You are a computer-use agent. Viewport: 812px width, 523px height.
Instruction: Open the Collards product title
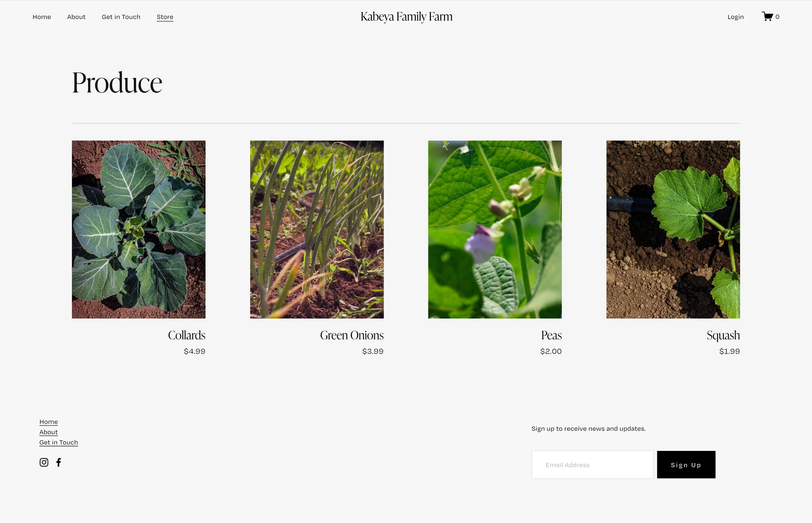pos(186,335)
